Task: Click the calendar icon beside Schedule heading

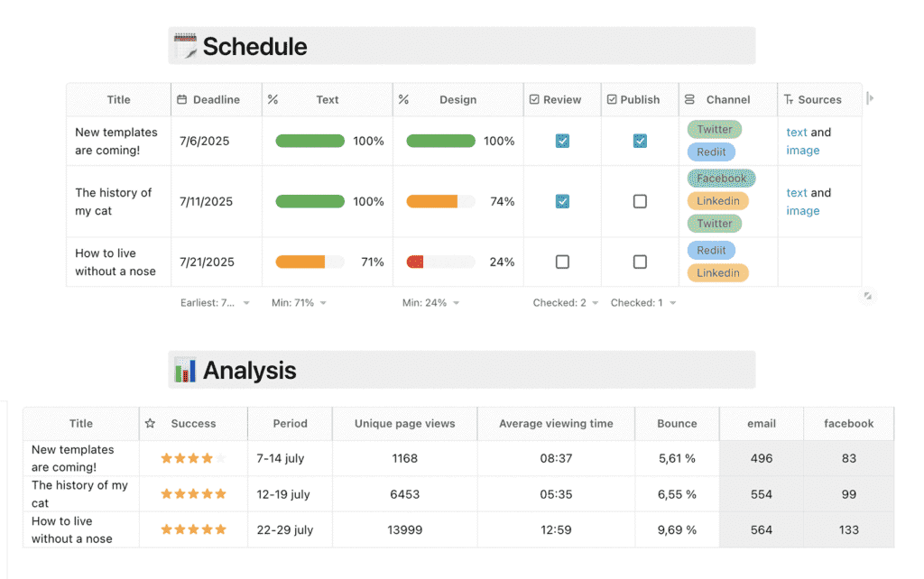Action: 185,46
